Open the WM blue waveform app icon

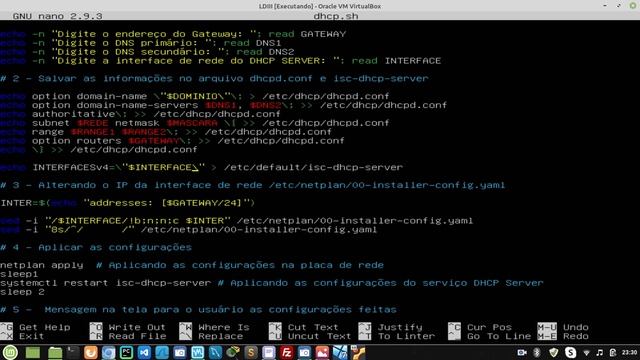pyautogui.click(x=198, y=353)
